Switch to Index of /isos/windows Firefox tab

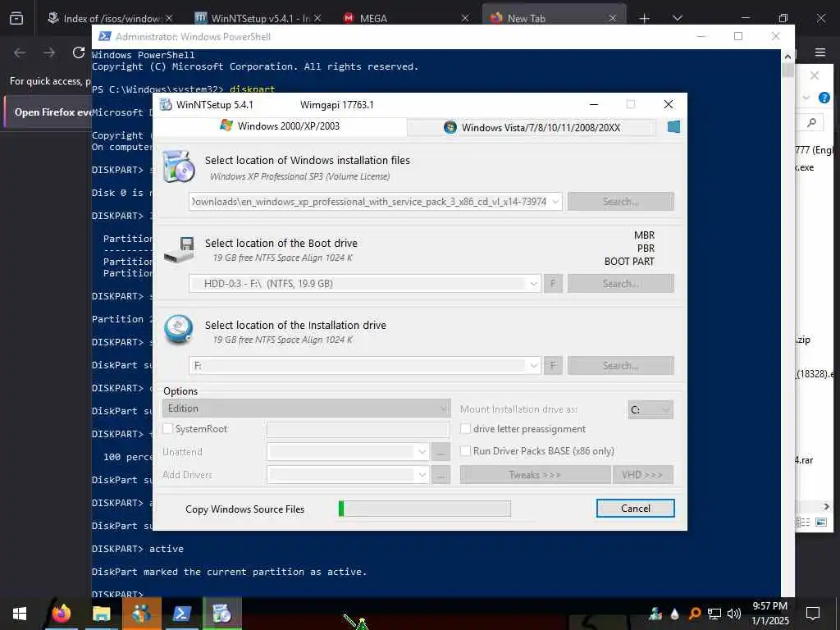[106, 18]
